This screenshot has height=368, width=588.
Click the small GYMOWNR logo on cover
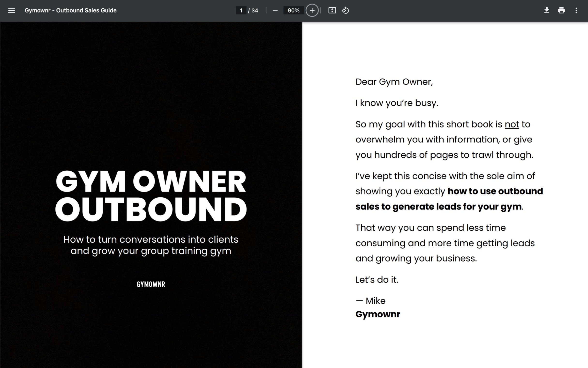(151, 284)
